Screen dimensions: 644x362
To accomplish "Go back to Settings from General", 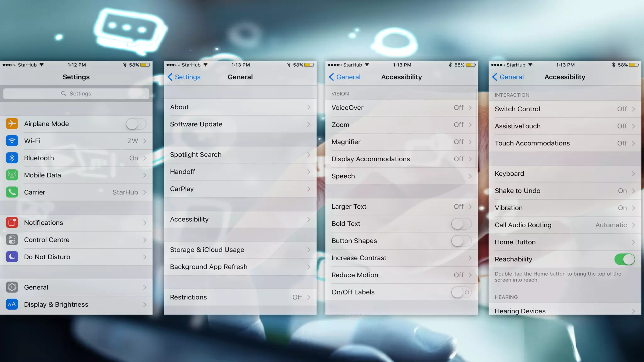I will pos(184,77).
